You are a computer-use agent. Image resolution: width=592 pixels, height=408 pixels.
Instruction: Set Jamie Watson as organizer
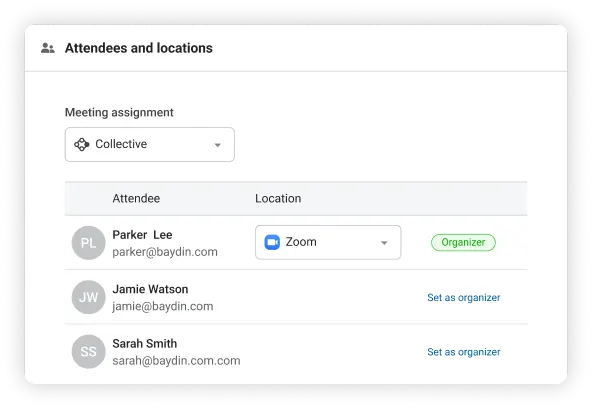pyautogui.click(x=464, y=297)
